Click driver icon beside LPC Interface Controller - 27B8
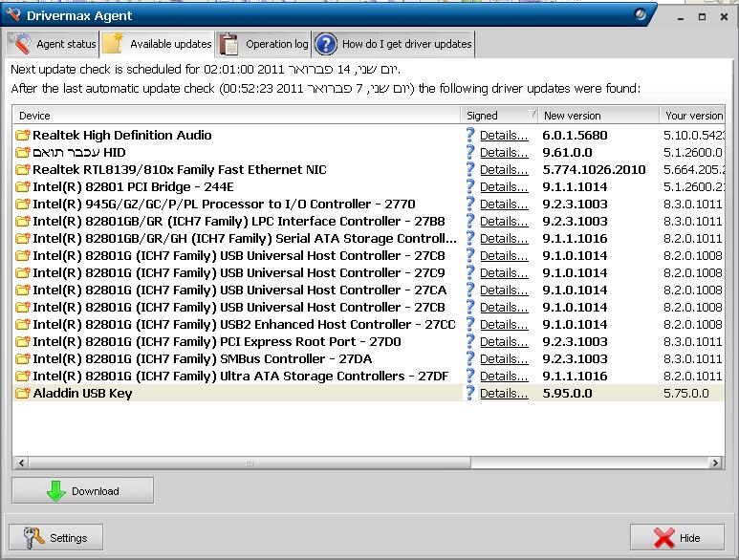The image size is (739, 560). [x=22, y=222]
